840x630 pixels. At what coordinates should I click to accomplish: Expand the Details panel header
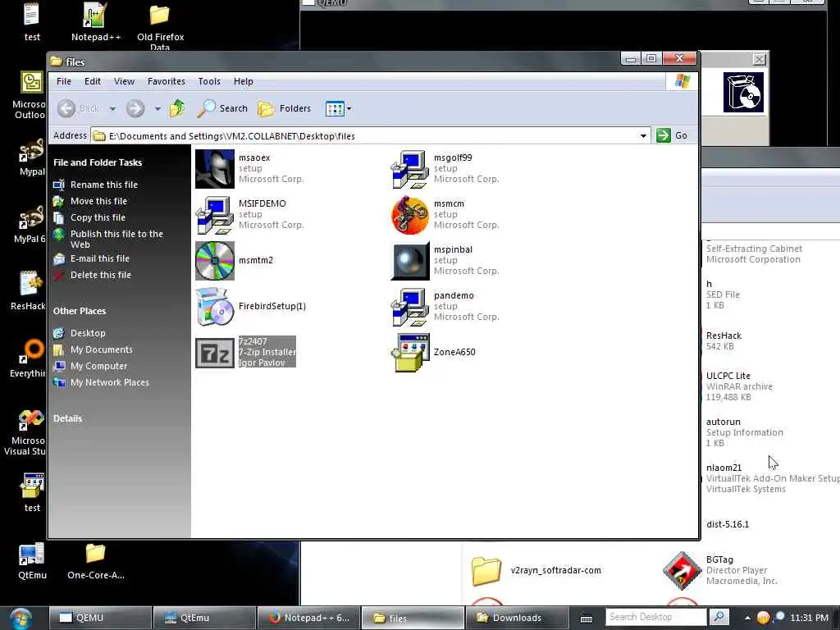pyautogui.click(x=67, y=418)
